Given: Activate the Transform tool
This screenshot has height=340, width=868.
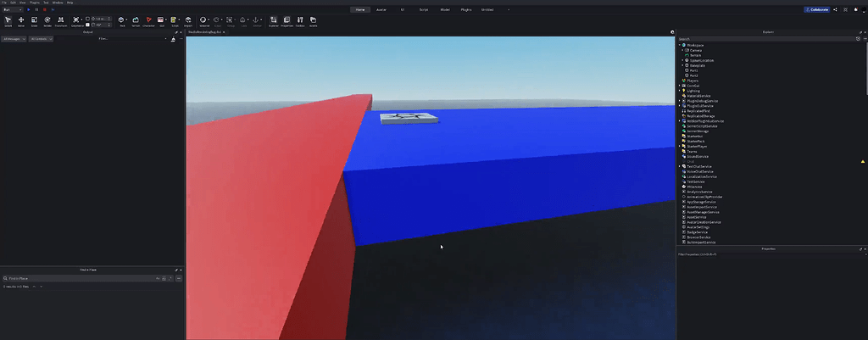Looking at the screenshot, I should click(61, 21).
